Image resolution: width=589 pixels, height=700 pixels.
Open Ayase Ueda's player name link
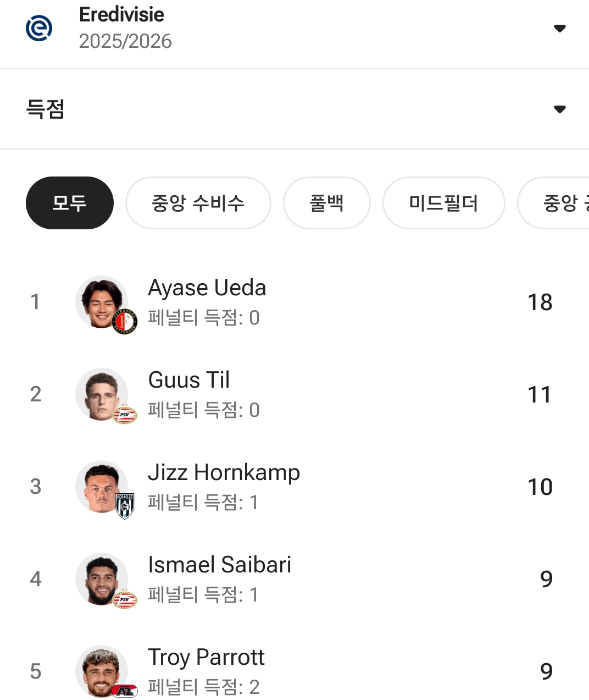pos(207,288)
